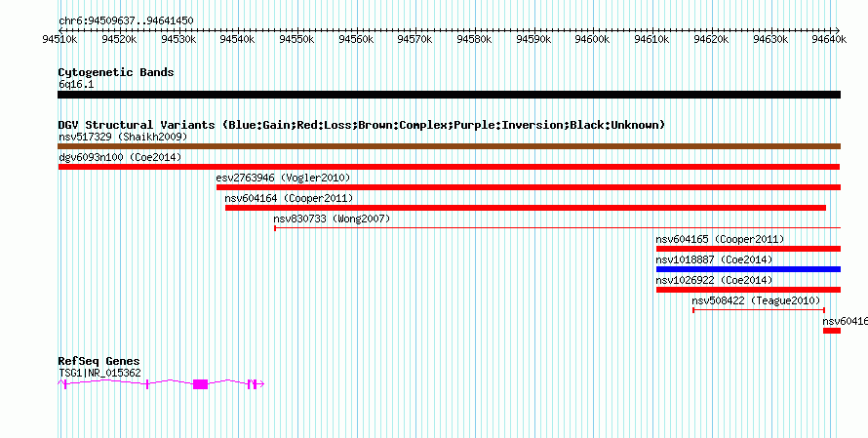Click the nsv517329 (Shaikh2009) label
The height and width of the screenshot is (438, 868).
click(x=123, y=137)
